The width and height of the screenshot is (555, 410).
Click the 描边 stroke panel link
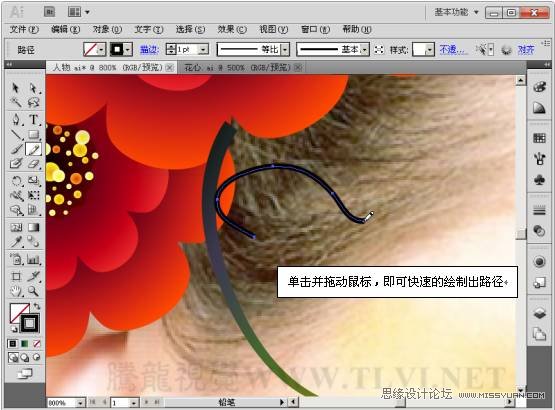pyautogui.click(x=149, y=50)
